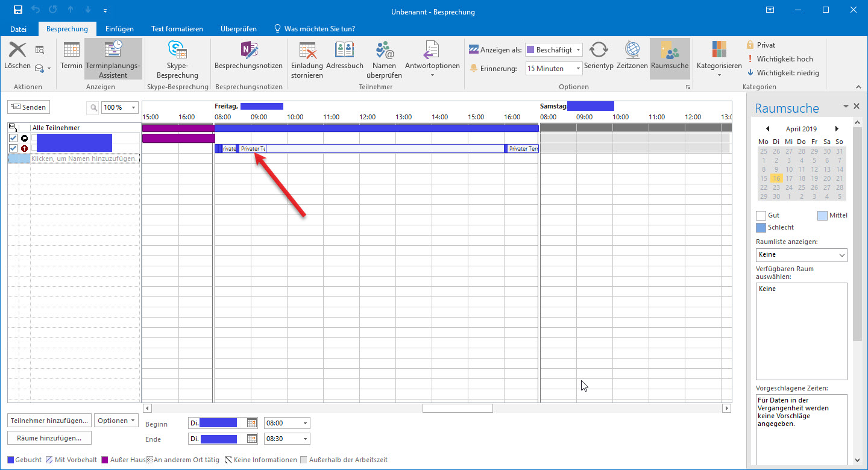
Task: Click field Klicken, um Namen hinzuzufügen
Action: 85,158
